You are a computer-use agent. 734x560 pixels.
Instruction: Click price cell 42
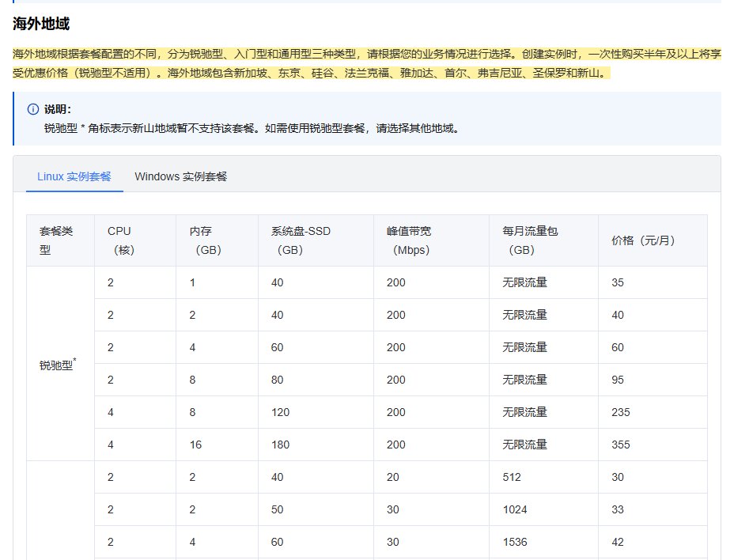point(653,543)
